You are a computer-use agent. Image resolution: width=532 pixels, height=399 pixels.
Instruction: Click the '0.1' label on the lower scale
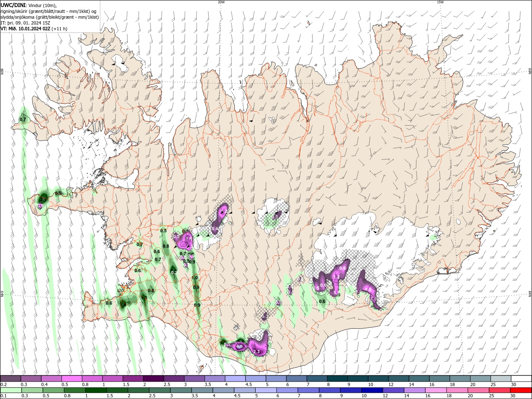point(3,396)
